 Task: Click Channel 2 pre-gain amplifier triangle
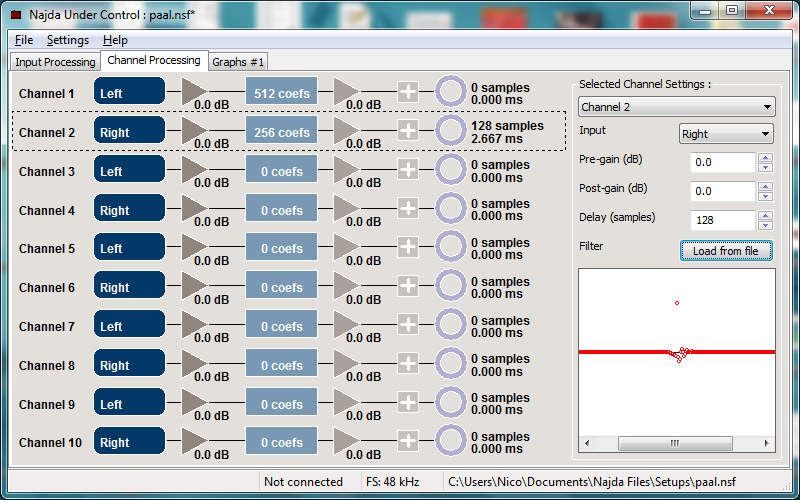coord(194,130)
